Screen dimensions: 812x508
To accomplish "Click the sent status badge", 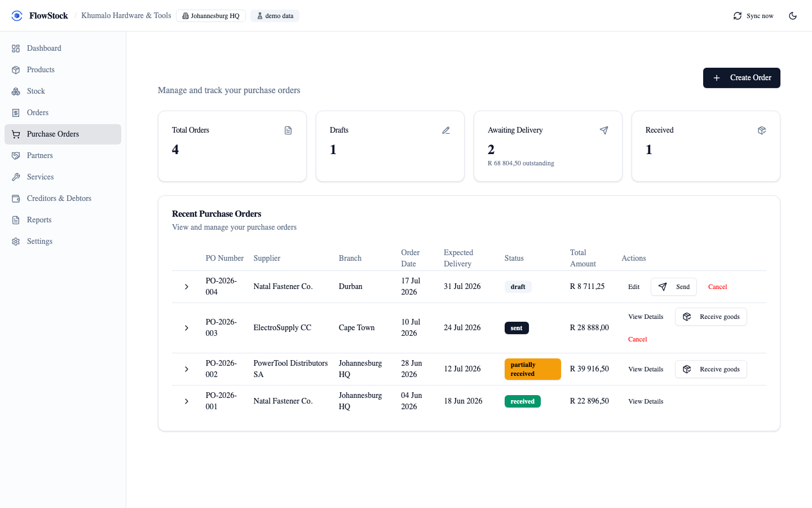I will pos(517,328).
